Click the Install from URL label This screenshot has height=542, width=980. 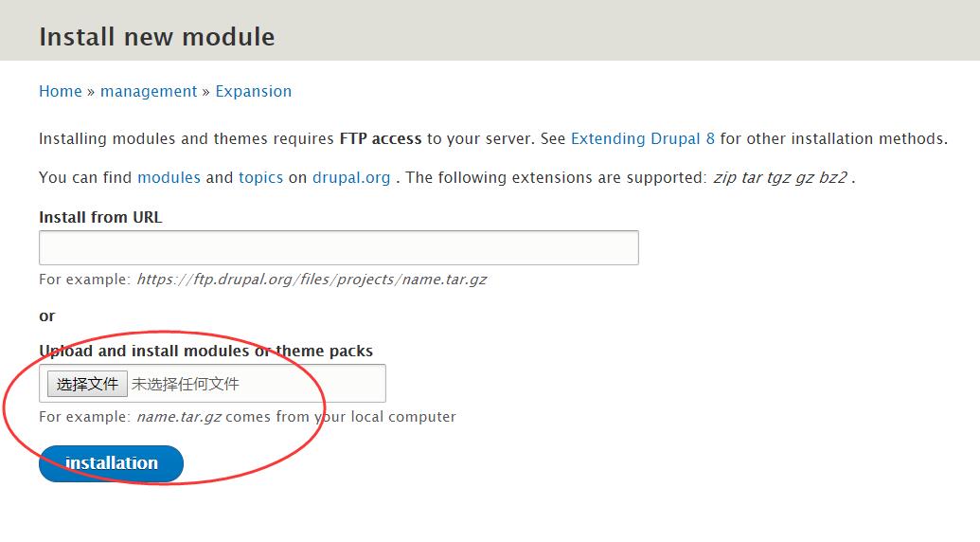[100, 217]
